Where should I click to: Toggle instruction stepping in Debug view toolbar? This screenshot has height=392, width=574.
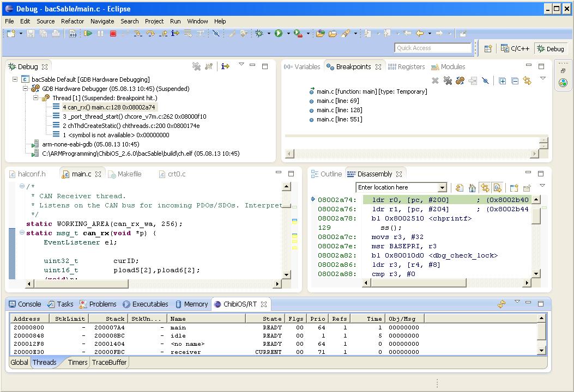pos(225,66)
